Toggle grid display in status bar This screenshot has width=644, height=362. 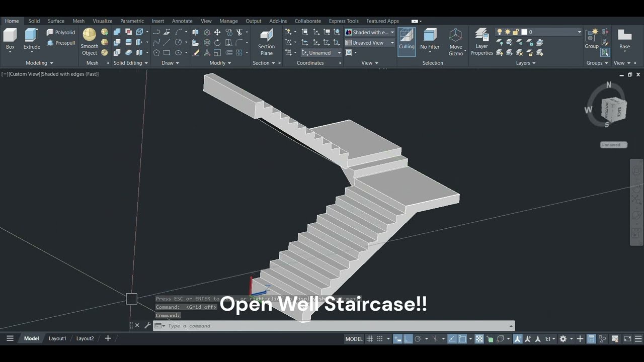pos(370,339)
